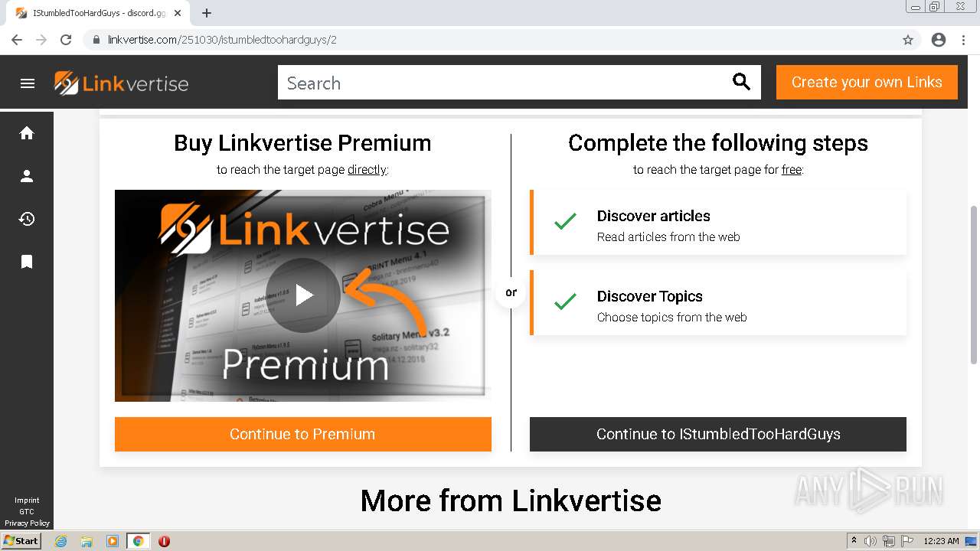Viewport: 980px width, 551px height.
Task: Open Chrome three-dot menu
Action: pyautogui.click(x=963, y=40)
